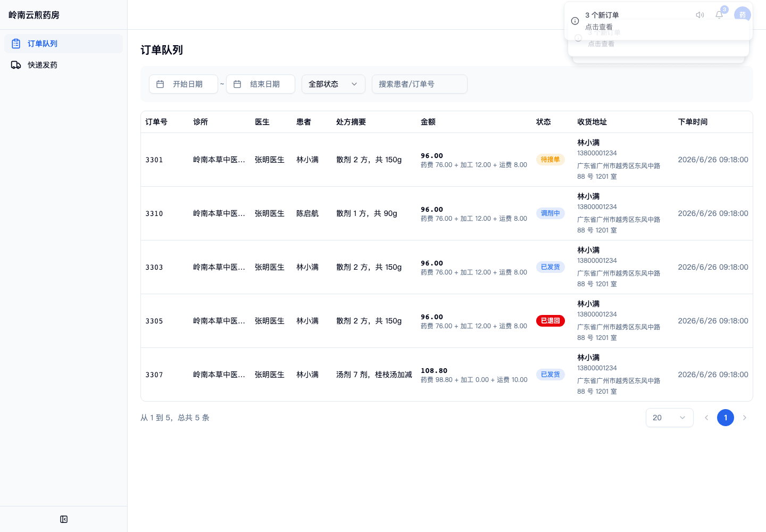Go to previous page arrow

706,418
